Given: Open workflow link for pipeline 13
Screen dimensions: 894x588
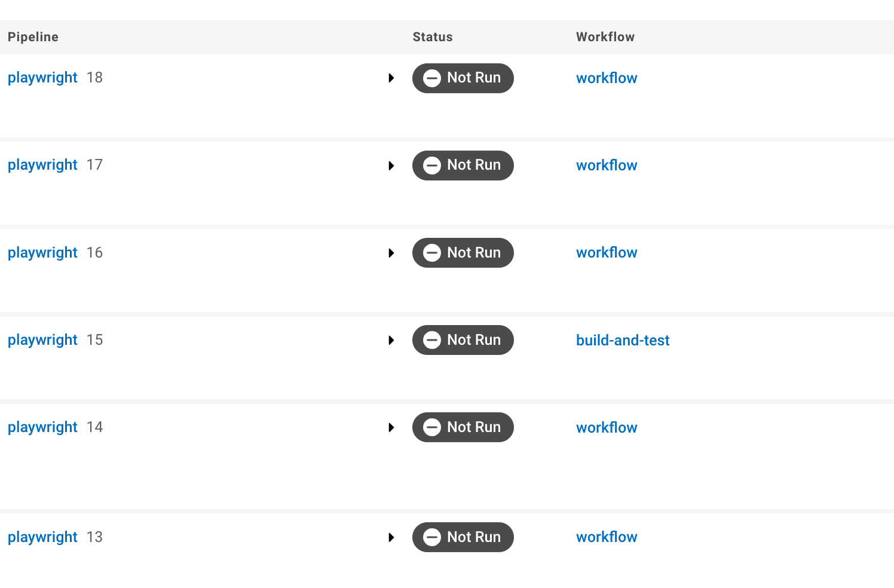Looking at the screenshot, I should pos(606,537).
